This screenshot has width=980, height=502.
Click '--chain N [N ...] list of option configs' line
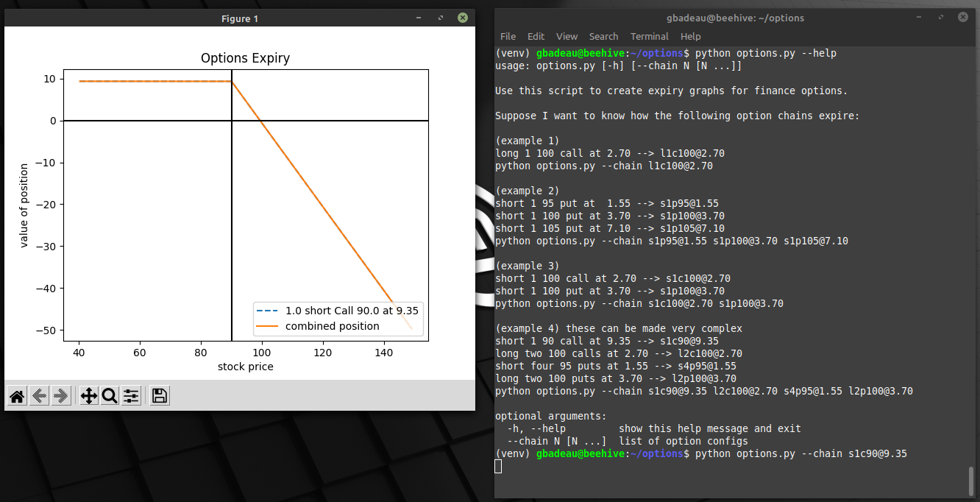coord(628,441)
